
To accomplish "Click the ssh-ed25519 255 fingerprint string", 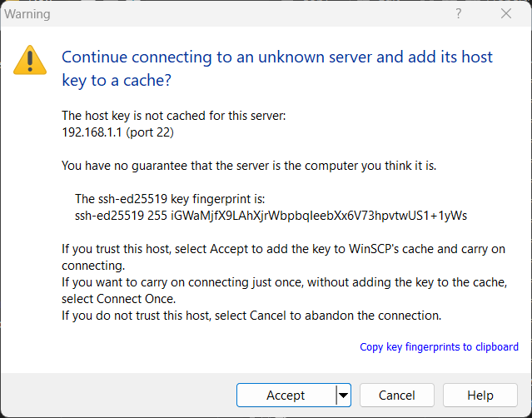I will click(x=271, y=215).
